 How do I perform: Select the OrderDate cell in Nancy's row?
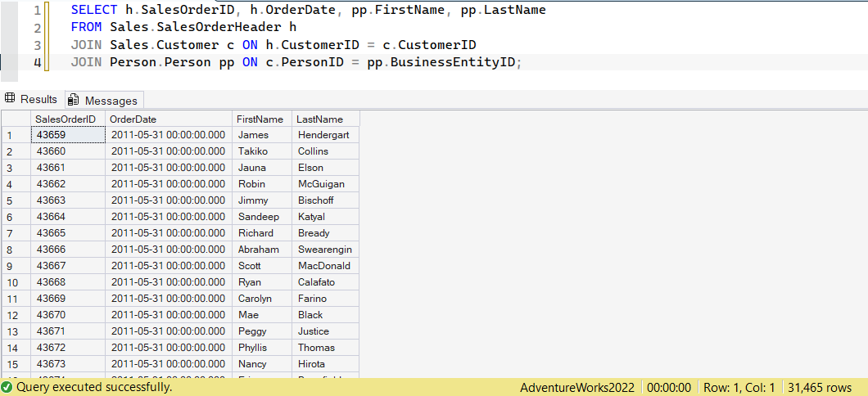pos(169,364)
